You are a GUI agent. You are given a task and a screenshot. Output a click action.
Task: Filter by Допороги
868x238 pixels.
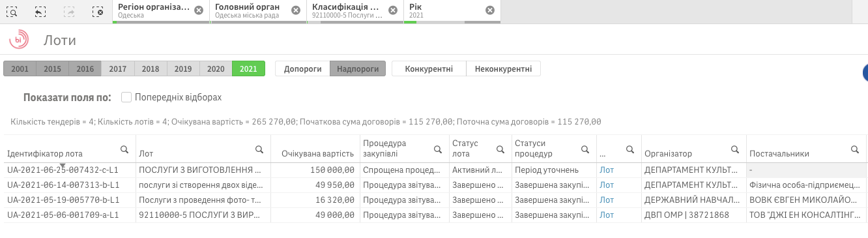[302, 68]
